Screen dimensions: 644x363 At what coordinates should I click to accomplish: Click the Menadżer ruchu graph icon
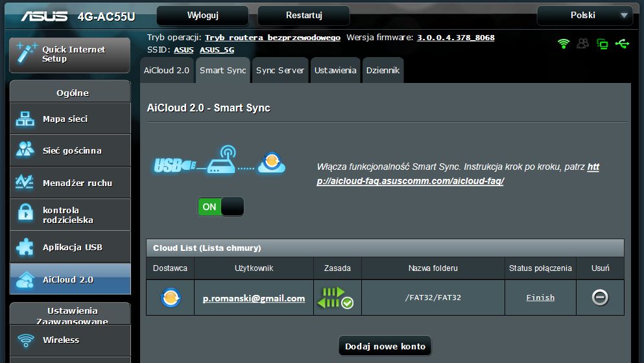(x=25, y=182)
